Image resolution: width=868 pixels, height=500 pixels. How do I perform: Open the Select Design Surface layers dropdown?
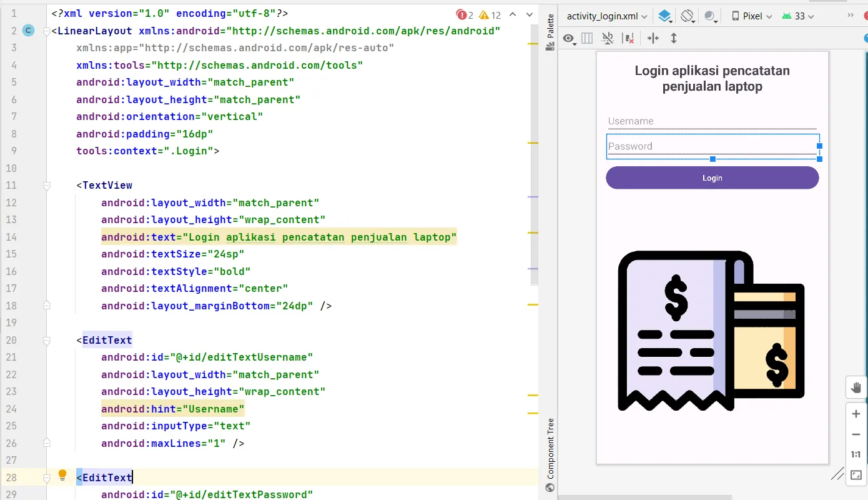click(666, 16)
